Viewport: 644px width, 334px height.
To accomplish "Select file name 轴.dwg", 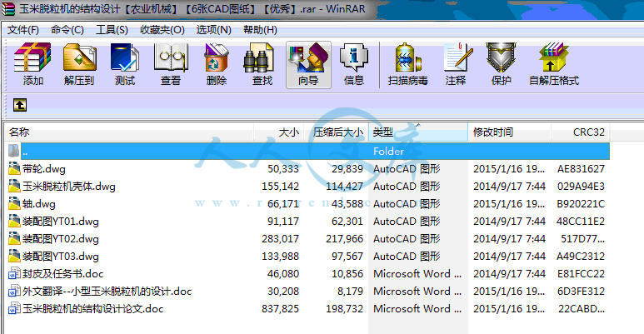I will pyautogui.click(x=39, y=204).
